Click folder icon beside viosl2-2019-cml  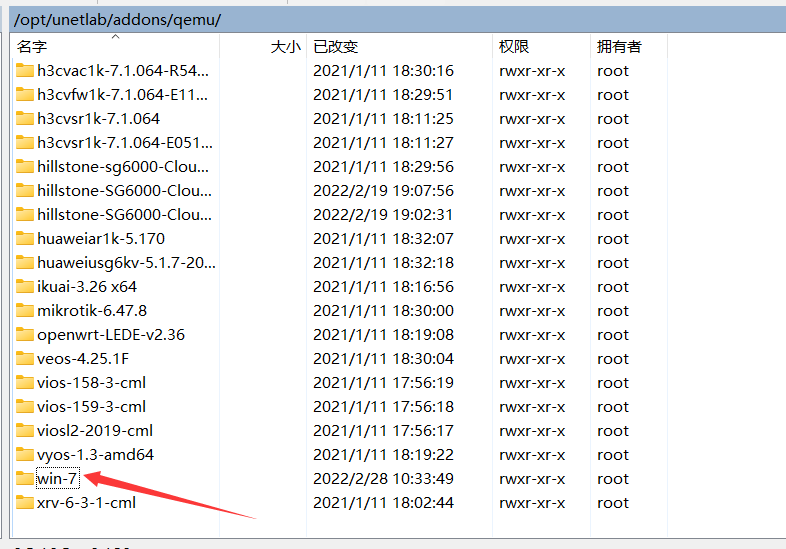25,431
